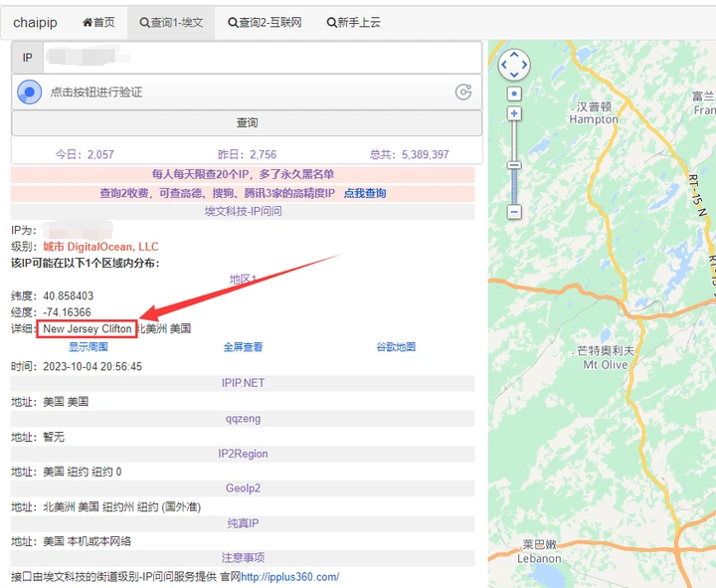
Task: Click the 今日: 2,057 counter
Action: (x=85, y=154)
